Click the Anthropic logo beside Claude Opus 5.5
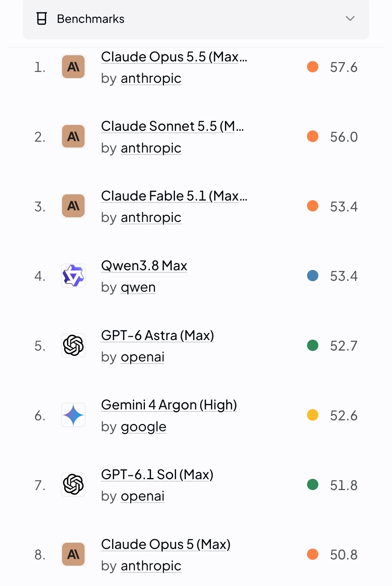 click(73, 67)
